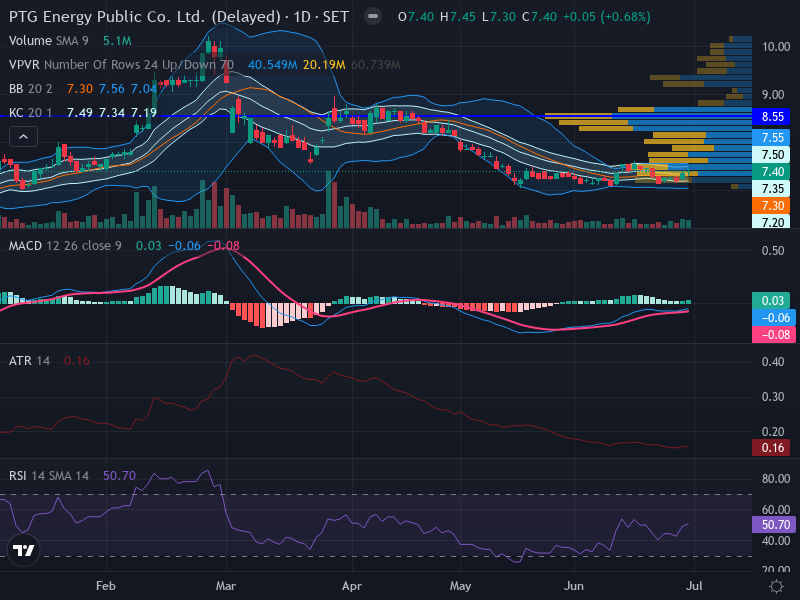Click the MACD -0.06 blue value label

pos(773,318)
